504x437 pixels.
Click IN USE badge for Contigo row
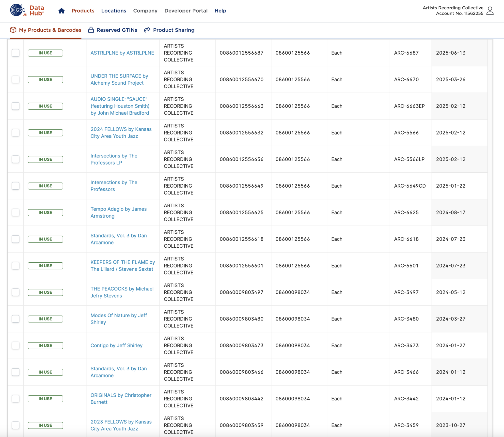pos(45,346)
